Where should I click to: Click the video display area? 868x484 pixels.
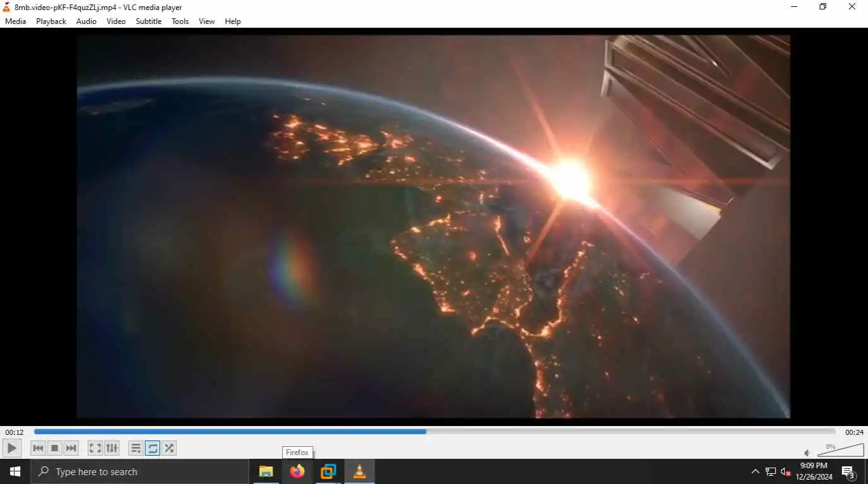pos(433,227)
